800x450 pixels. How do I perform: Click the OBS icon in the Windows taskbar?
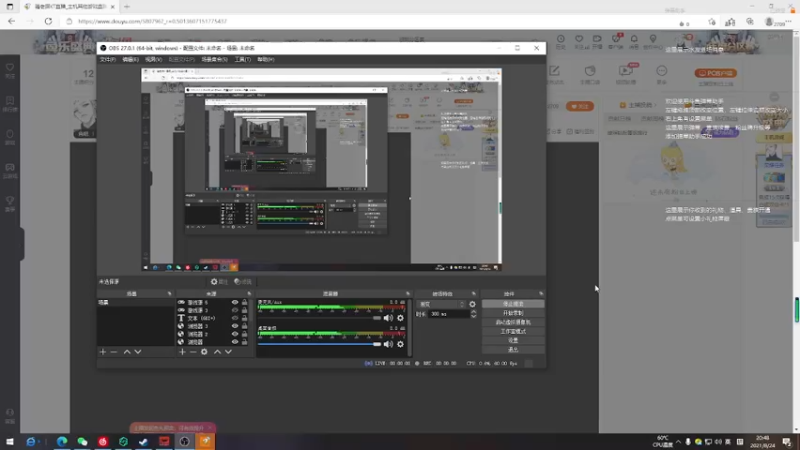tap(184, 441)
